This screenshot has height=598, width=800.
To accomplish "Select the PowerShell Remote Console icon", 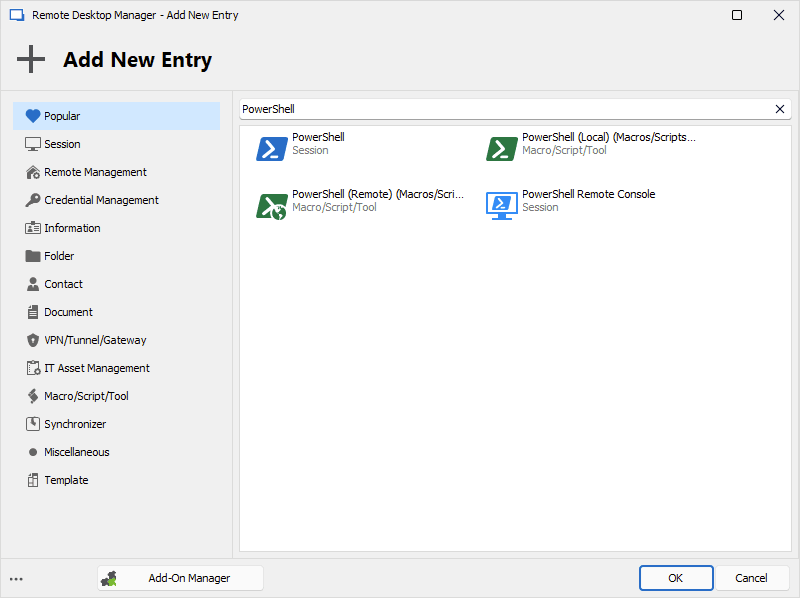I will click(x=502, y=206).
